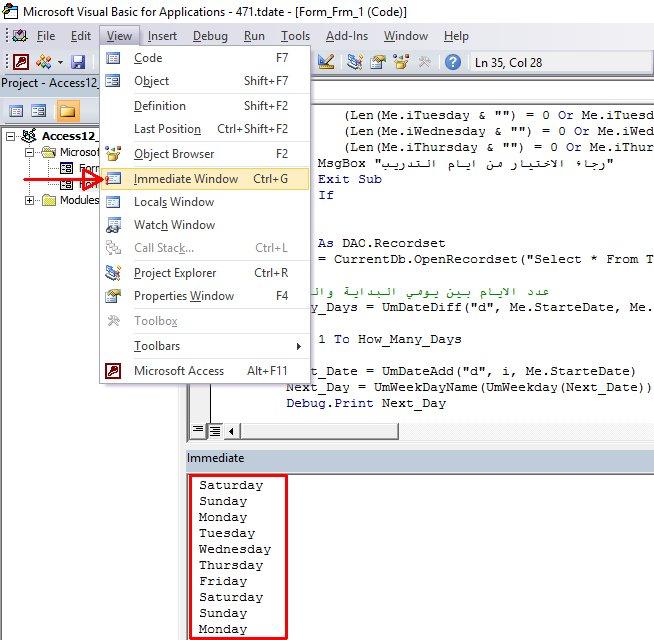The height and width of the screenshot is (640, 654).
Task: Click the Design Mode ruler icon
Action: pyautogui.click(x=326, y=62)
